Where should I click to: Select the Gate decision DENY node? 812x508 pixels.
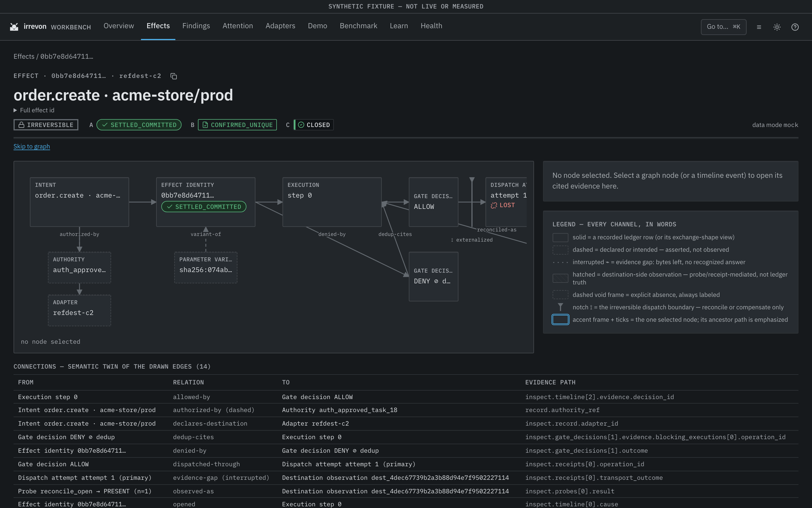pos(434,277)
